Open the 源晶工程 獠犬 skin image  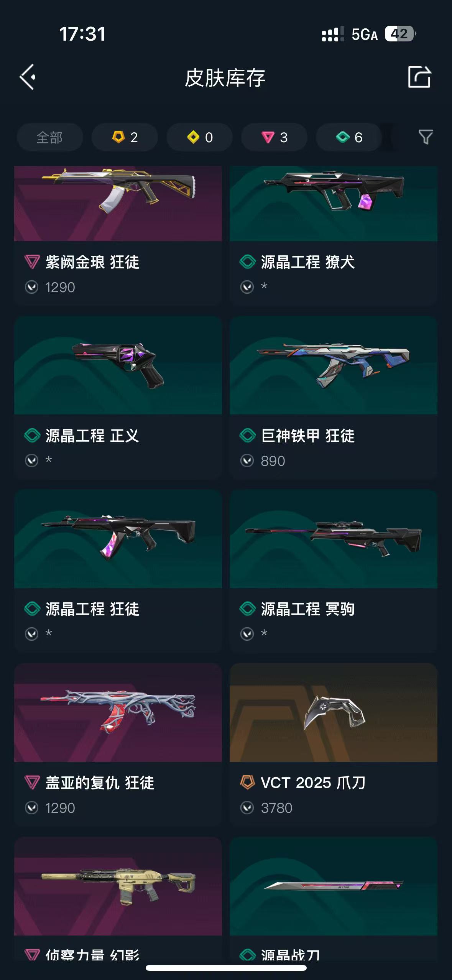334,203
